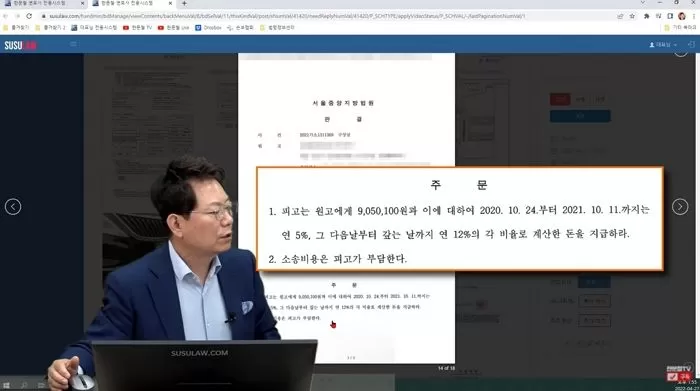The height and width of the screenshot is (391, 700).
Task: Close the image viewer with the top-right X
Action: point(681,54)
